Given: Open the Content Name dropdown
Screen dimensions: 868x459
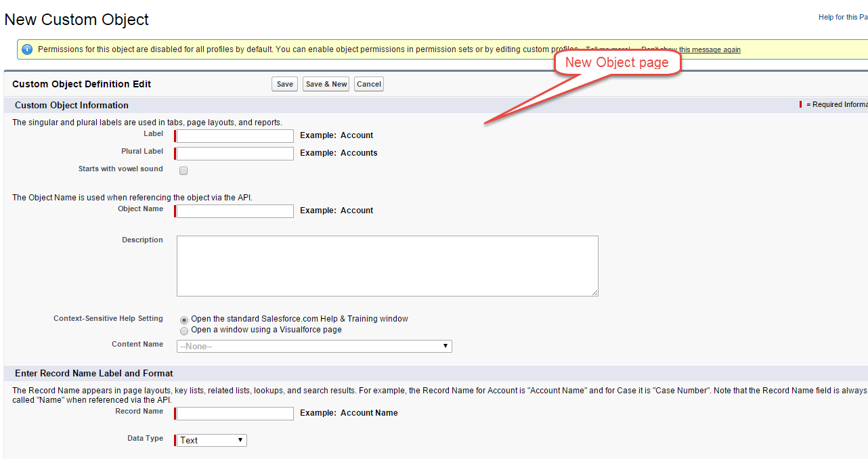Looking at the screenshot, I should (314, 346).
